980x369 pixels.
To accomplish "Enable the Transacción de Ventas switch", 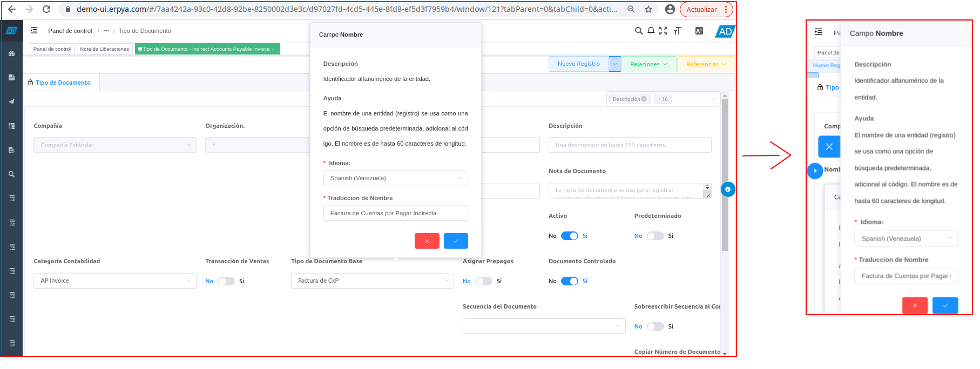I will pyautogui.click(x=226, y=281).
